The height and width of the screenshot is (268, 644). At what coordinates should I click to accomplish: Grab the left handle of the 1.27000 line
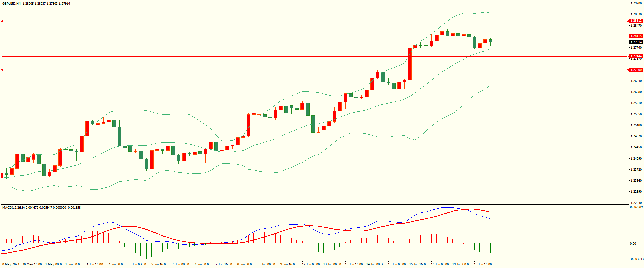tap(2, 70)
